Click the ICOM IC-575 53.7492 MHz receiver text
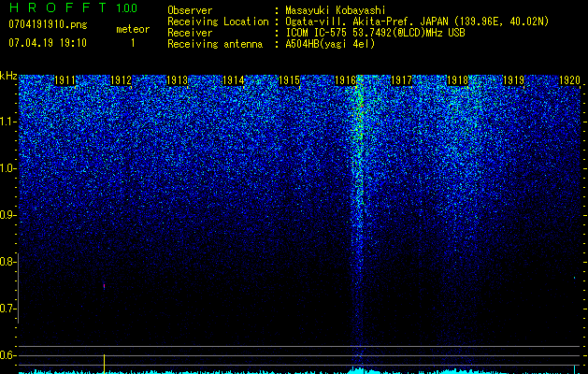 (x=375, y=33)
